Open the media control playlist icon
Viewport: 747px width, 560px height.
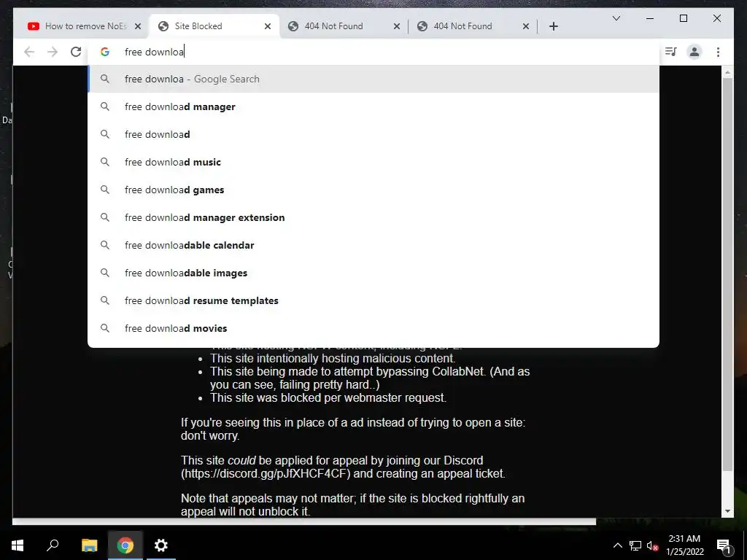click(x=671, y=52)
